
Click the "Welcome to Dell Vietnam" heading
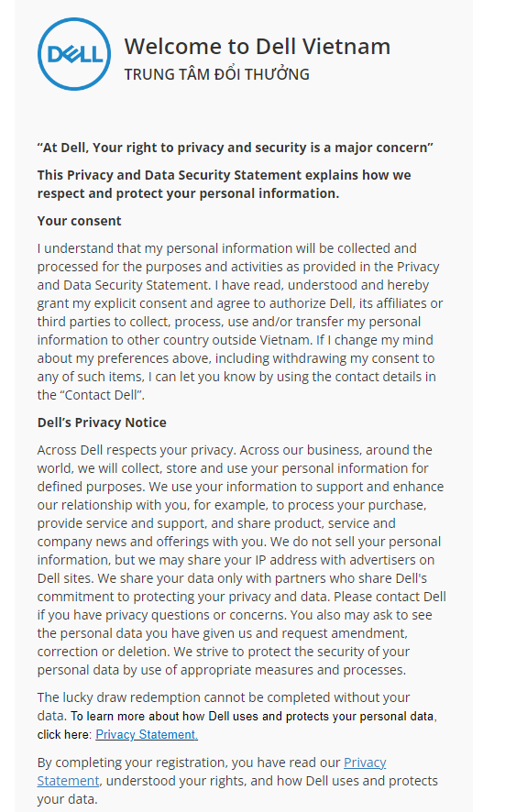[257, 47]
